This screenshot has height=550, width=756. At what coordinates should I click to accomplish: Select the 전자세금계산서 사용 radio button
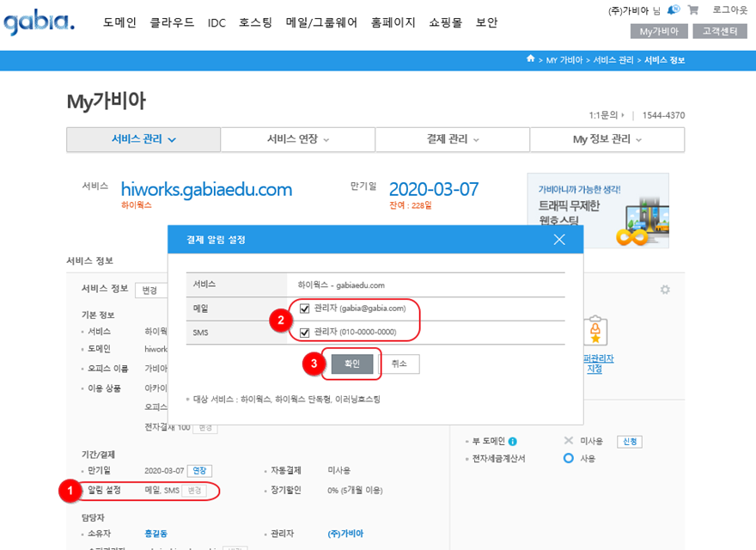[x=568, y=459]
